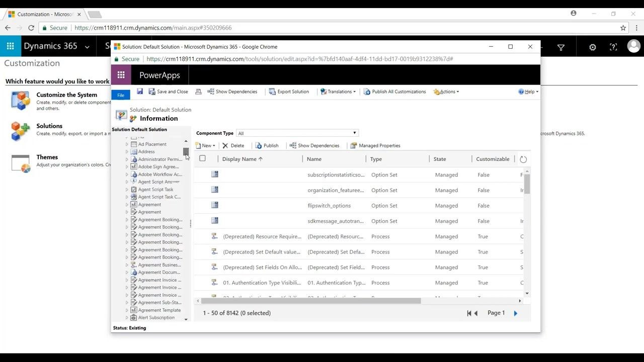The width and height of the screenshot is (644, 362).
Task: Click the Agent Script Task entity icon
Action: (x=134, y=190)
